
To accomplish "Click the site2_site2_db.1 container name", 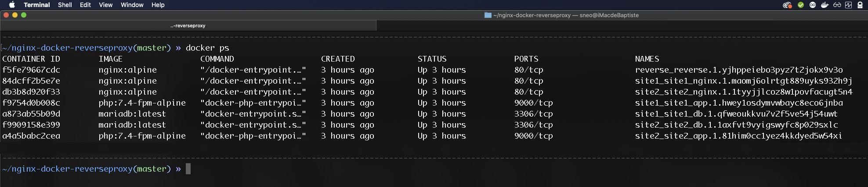I will coord(737,125).
